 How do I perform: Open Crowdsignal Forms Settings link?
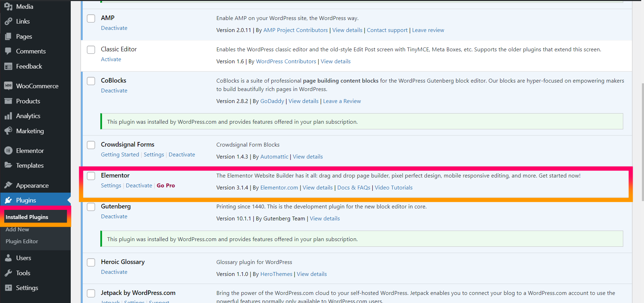point(154,154)
